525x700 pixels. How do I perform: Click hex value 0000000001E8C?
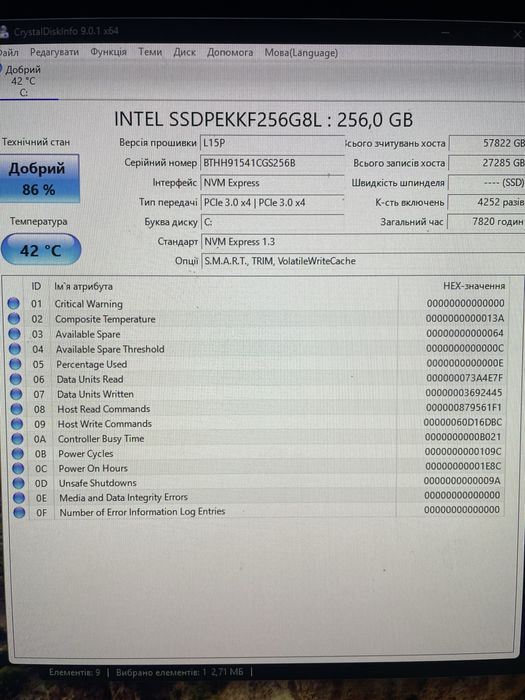coord(463,467)
